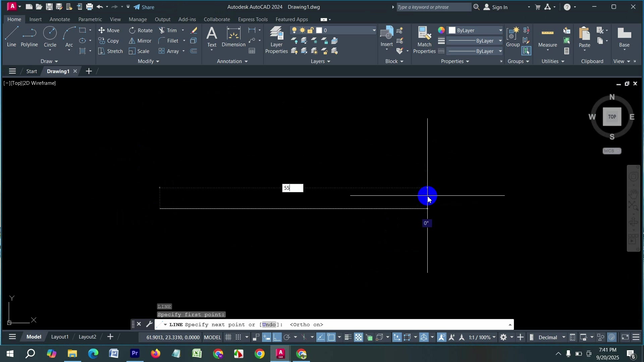Click the Stretch tool
This screenshot has width=644, height=362.
[x=110, y=51]
